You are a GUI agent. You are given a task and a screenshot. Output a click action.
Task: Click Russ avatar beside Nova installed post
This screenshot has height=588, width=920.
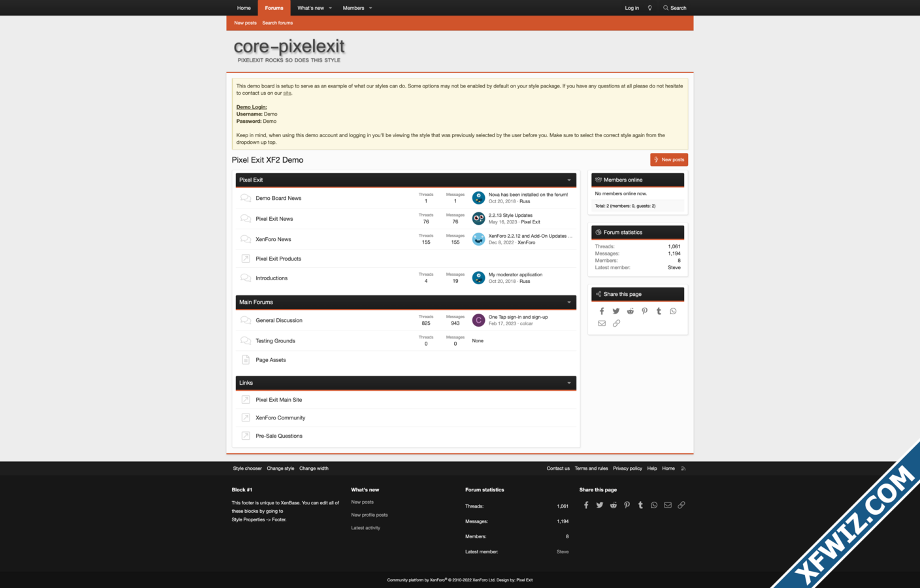478,198
